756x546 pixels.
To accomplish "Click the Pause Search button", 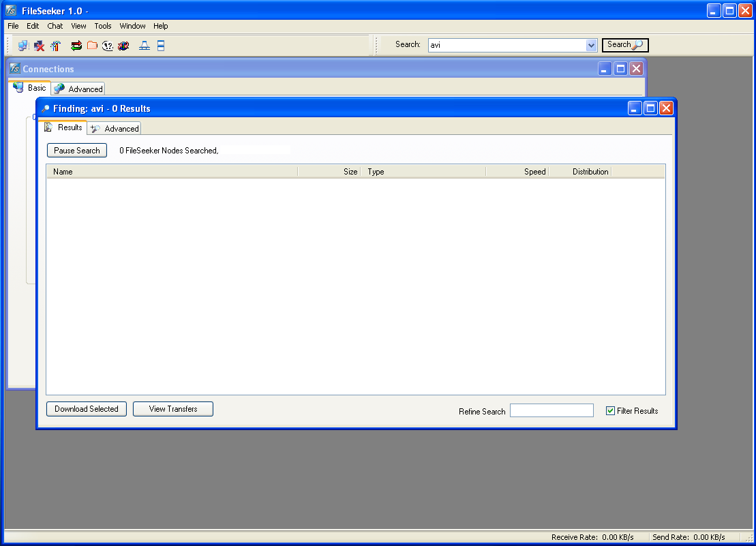I will click(x=76, y=151).
